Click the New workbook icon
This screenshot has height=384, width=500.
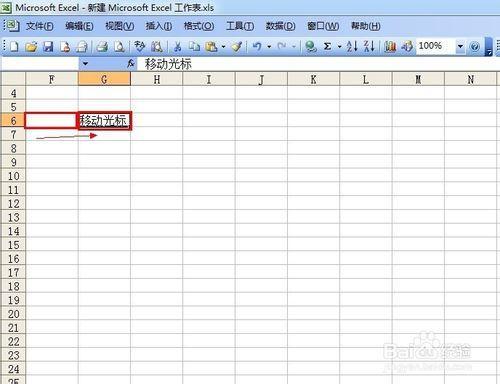[x=14, y=46]
